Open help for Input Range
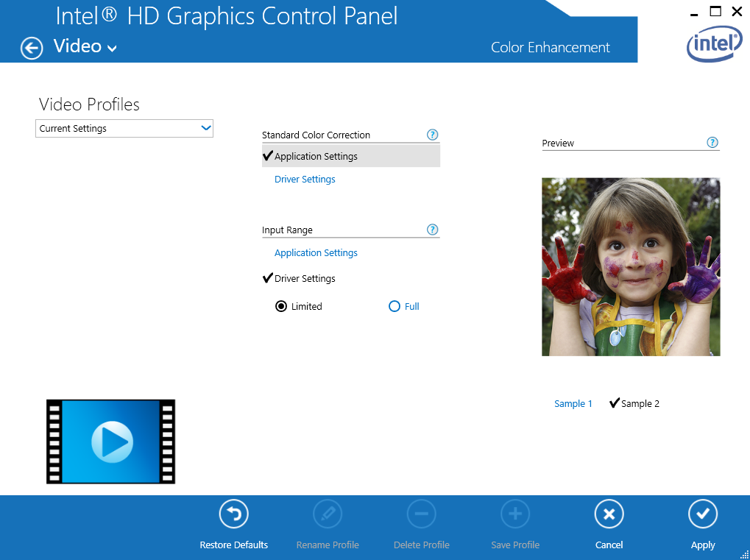The image size is (750, 560). click(432, 230)
